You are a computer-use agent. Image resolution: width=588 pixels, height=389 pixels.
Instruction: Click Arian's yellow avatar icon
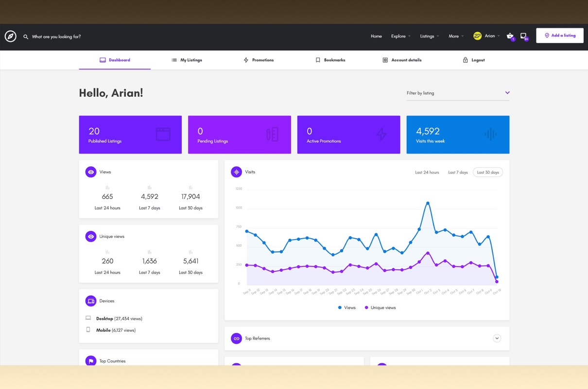(x=477, y=36)
